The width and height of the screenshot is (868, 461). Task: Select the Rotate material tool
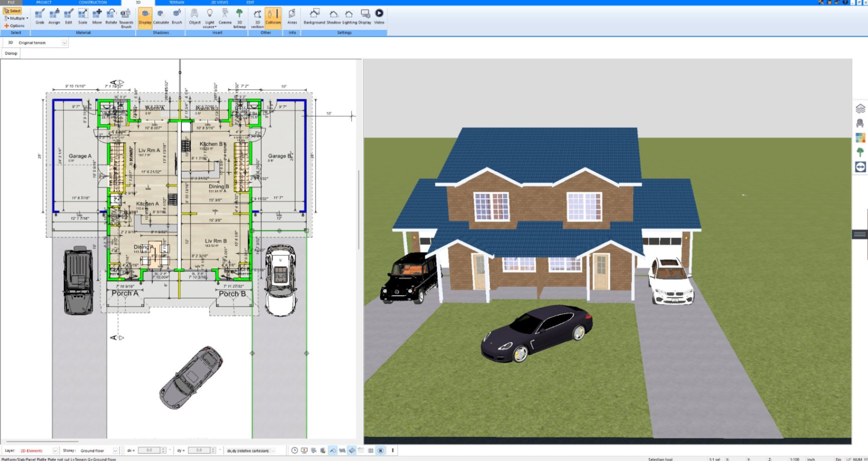click(x=111, y=17)
